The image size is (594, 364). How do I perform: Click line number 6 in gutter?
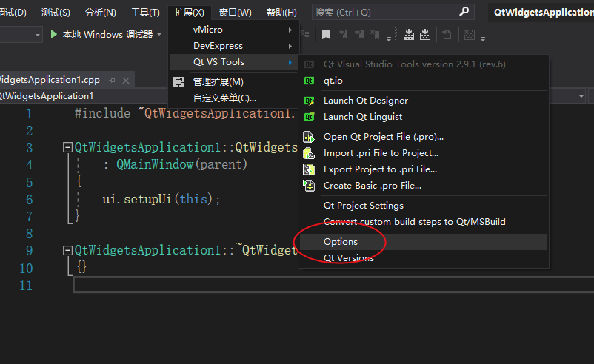(29, 200)
